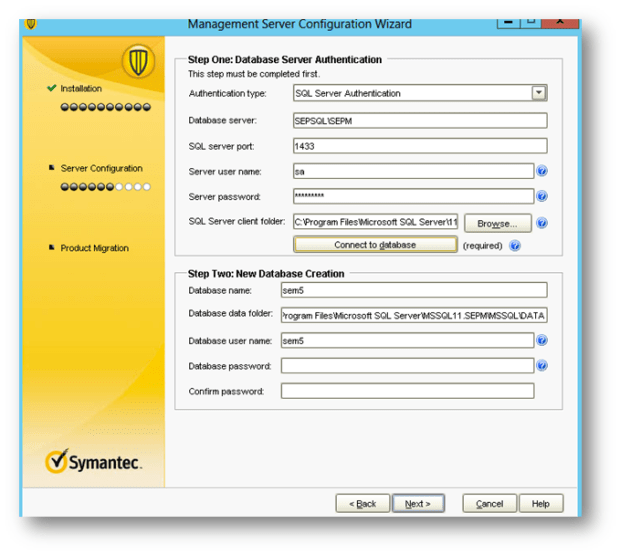Click help icon beside Database password field
The height and width of the screenshot is (555, 620).
tap(541, 366)
